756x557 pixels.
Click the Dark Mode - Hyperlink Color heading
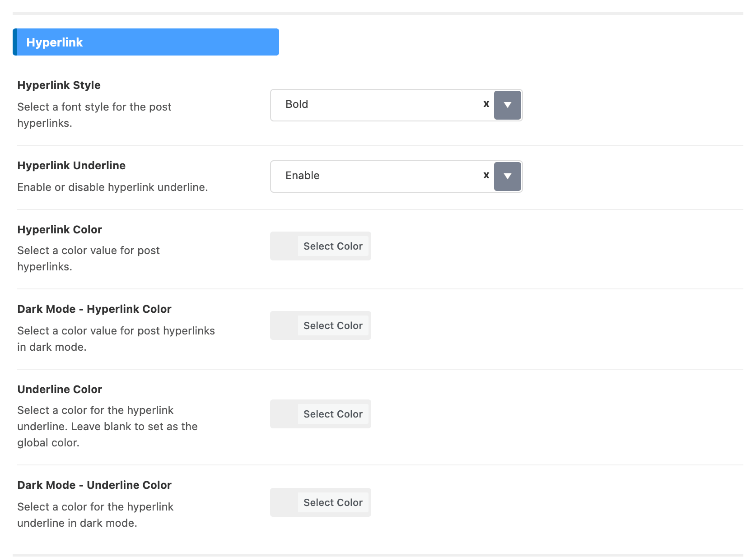click(94, 309)
